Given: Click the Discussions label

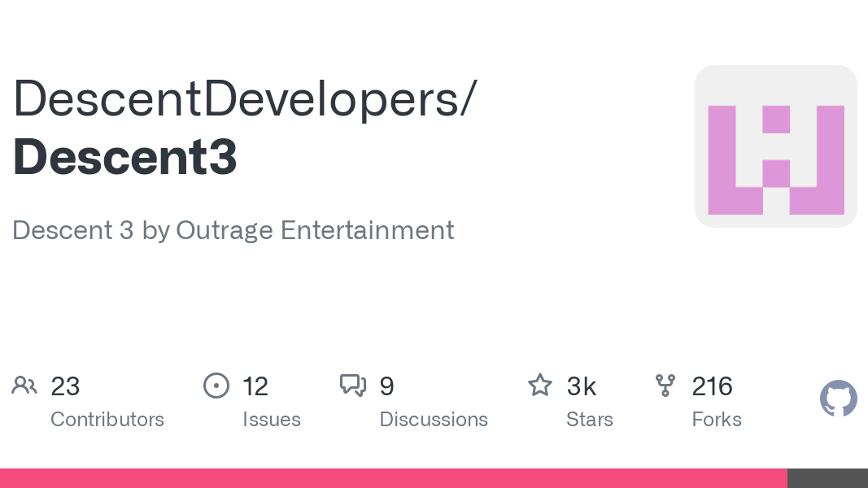Looking at the screenshot, I should (434, 420).
